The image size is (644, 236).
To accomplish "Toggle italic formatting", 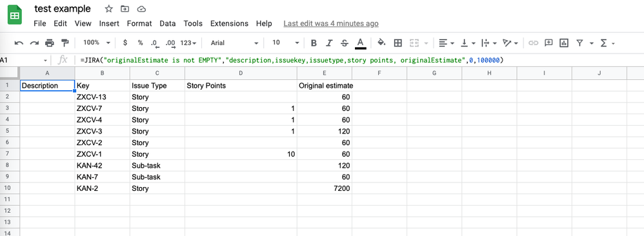I will (x=329, y=43).
